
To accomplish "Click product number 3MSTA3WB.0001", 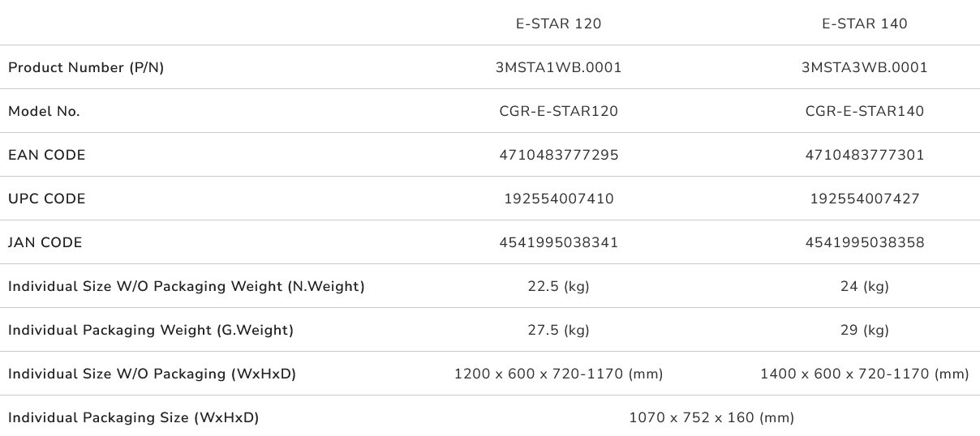I will (864, 67).
